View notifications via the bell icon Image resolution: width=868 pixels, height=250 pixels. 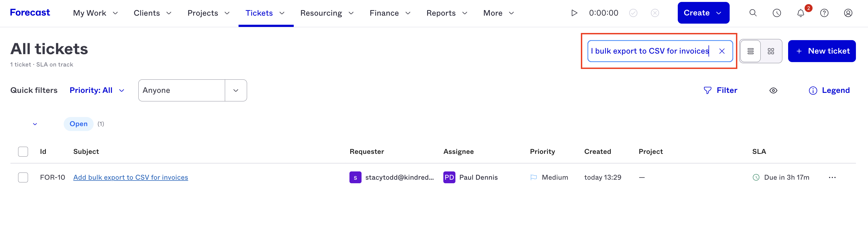[x=801, y=13]
